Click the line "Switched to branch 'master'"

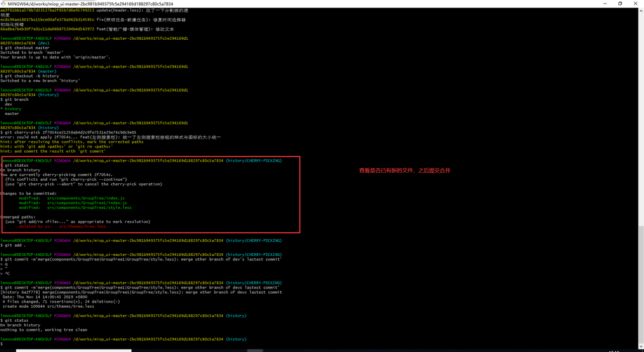coord(32,52)
